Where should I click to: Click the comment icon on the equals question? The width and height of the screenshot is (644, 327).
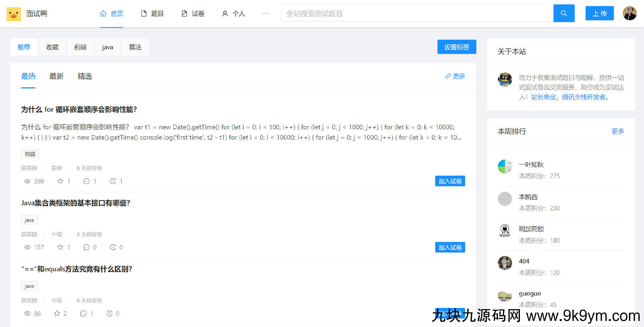click(x=83, y=313)
